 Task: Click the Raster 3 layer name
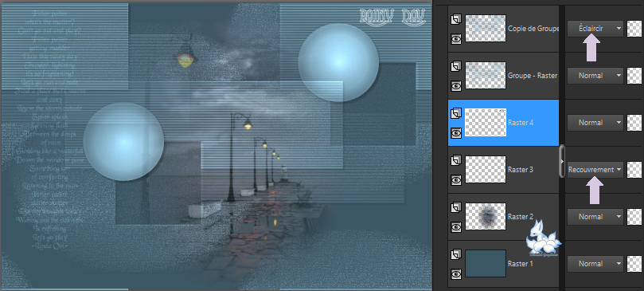point(521,170)
